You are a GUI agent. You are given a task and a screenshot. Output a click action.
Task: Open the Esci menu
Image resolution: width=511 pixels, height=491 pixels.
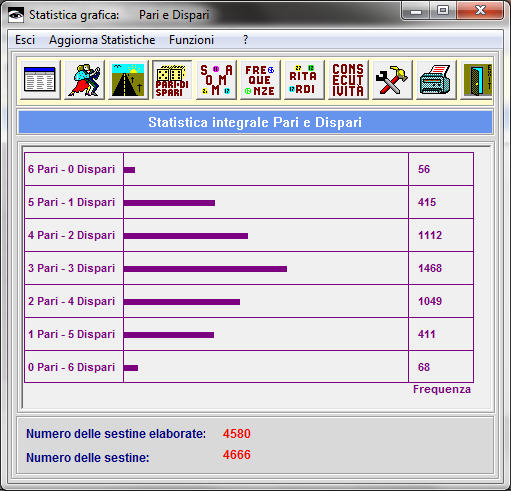25,40
